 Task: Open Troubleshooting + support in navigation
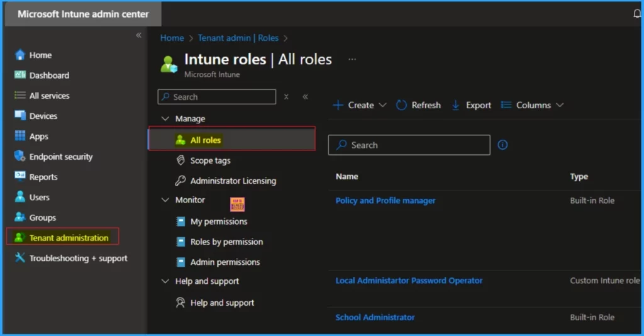pos(78,258)
